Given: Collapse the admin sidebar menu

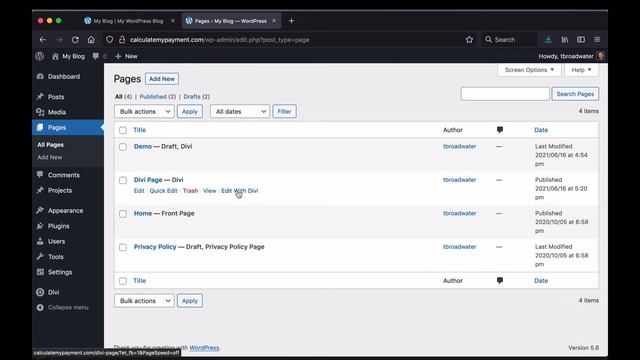Looking at the screenshot, I should tap(68, 307).
